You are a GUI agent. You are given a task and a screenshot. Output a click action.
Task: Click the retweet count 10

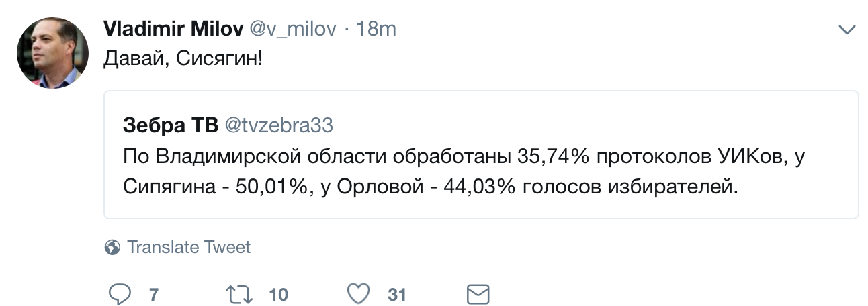point(278,295)
